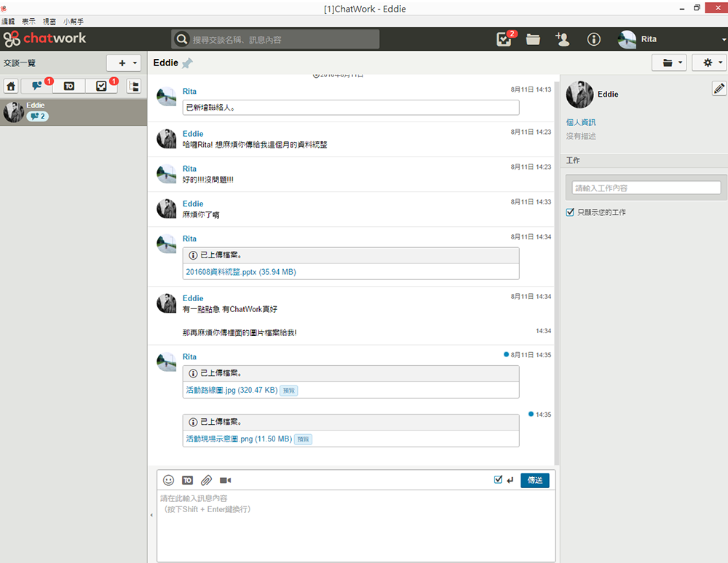Filter chats with tasks checkbox icon
Screen dimensions: 728x563
101,87
